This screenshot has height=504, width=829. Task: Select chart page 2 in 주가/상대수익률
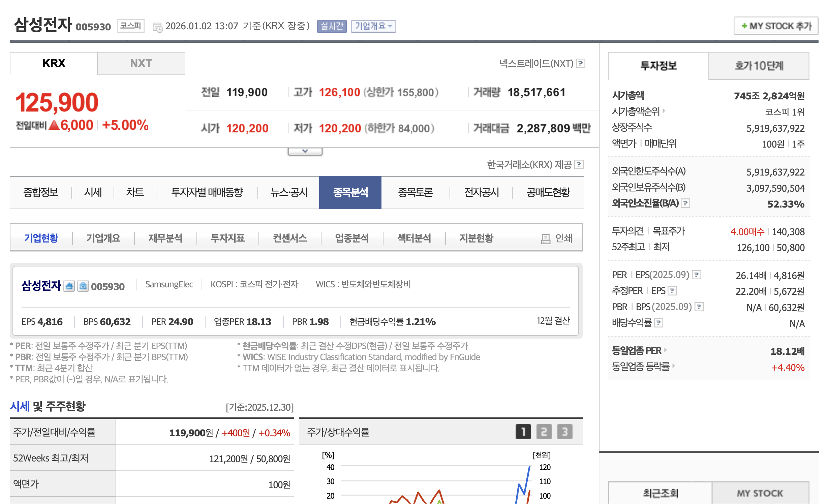click(544, 432)
